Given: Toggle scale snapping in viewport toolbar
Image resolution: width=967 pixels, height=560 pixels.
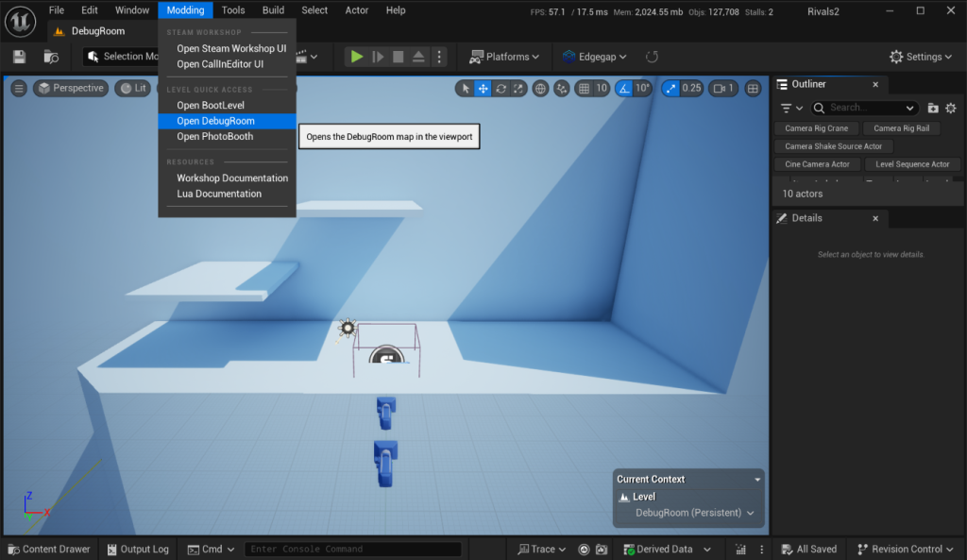Looking at the screenshot, I should click(670, 89).
